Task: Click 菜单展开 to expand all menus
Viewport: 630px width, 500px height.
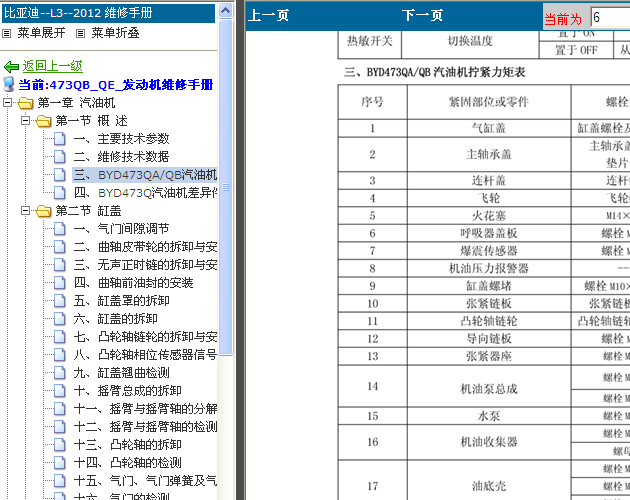Action: [41, 33]
